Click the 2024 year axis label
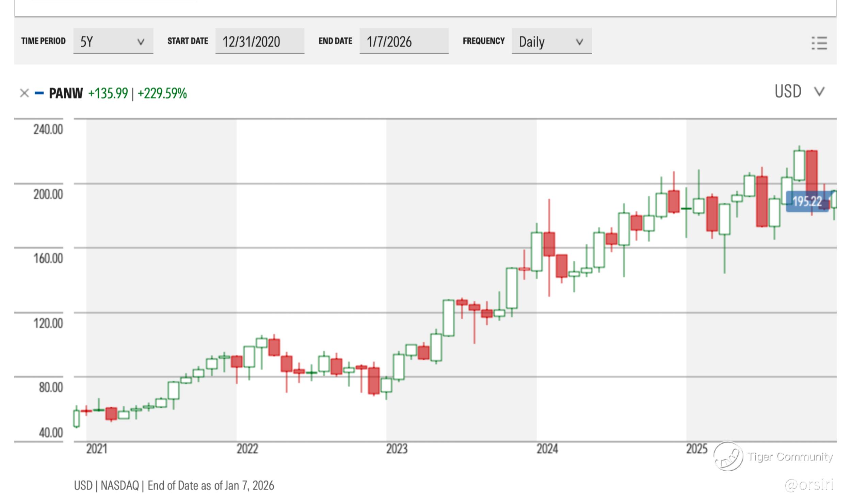851x504 pixels. [547, 449]
